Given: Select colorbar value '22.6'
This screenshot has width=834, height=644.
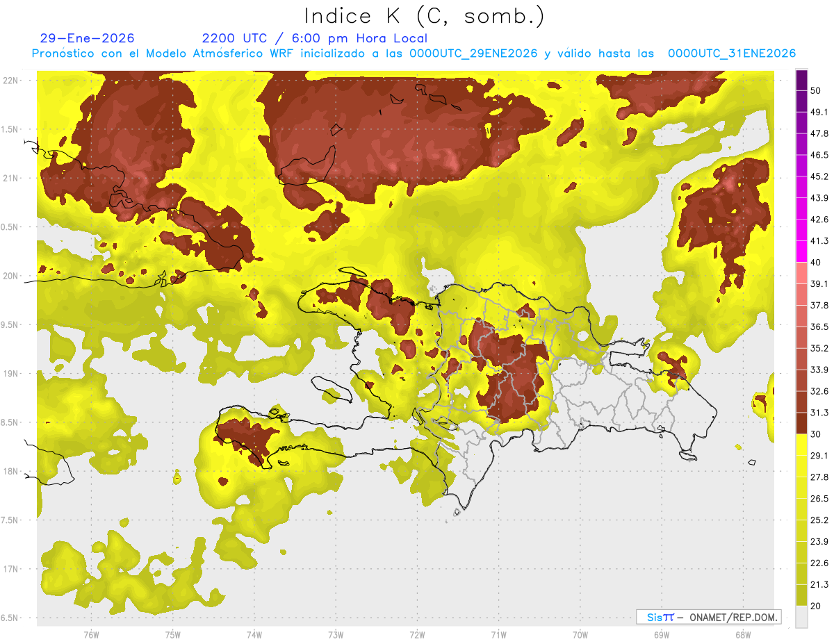Looking at the screenshot, I should coord(819,563).
